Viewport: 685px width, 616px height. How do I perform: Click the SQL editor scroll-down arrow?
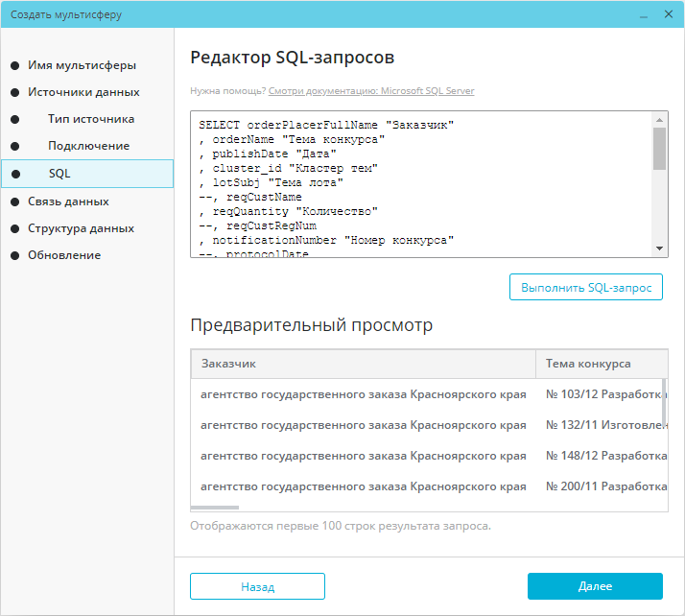click(x=660, y=249)
